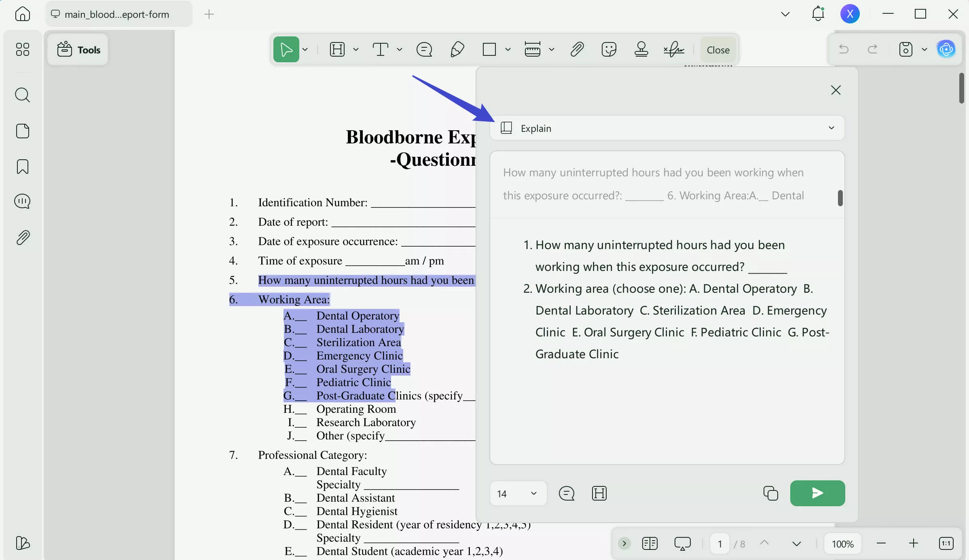Open the signature tool

click(x=673, y=49)
